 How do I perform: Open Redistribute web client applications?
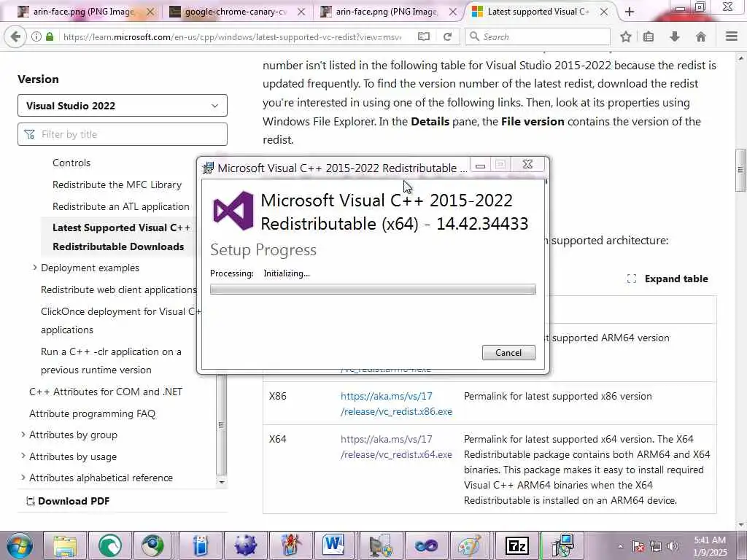pyautogui.click(x=119, y=289)
